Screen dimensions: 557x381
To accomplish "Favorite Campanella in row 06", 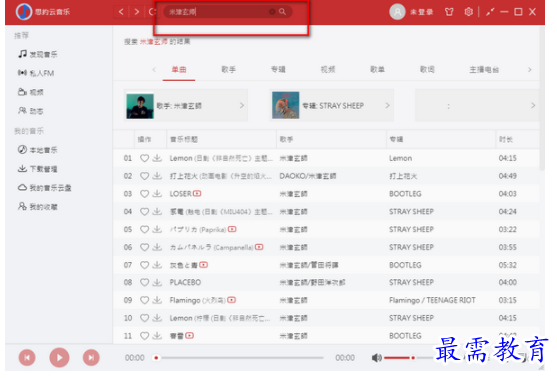I will click(144, 247).
